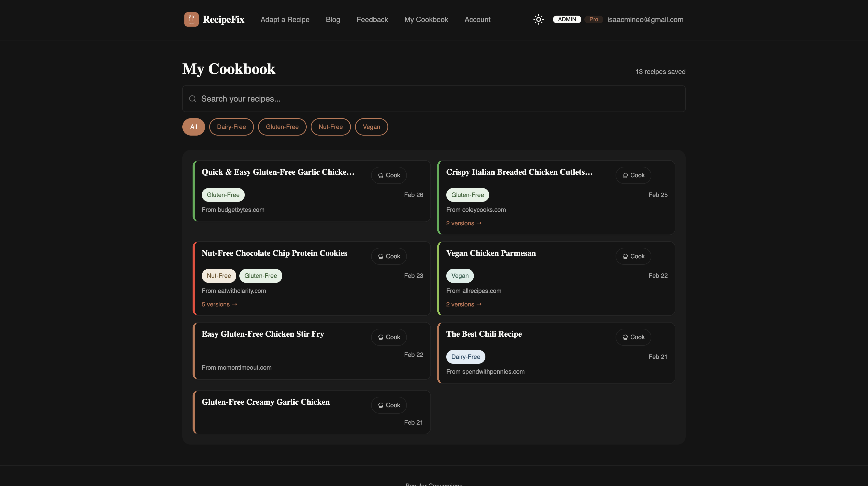Navigate to the Feedback page
868x486 pixels.
pyautogui.click(x=372, y=19)
